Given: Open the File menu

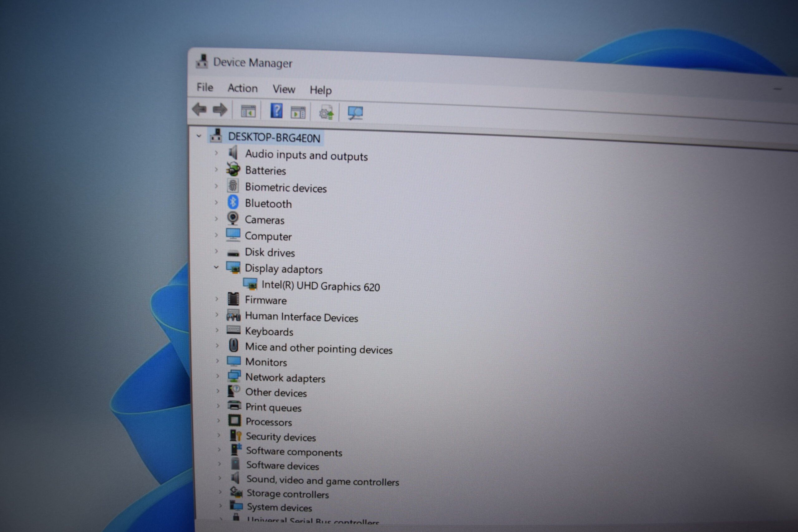Looking at the screenshot, I should tap(205, 87).
